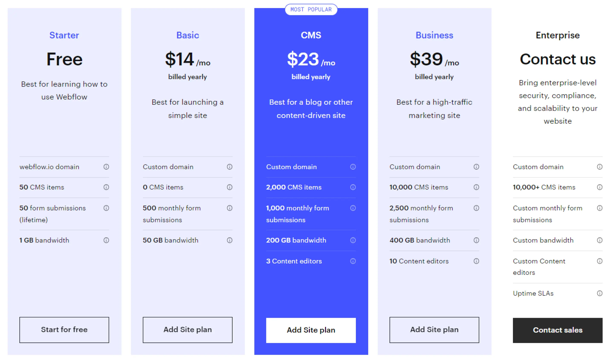The image size is (614, 364).
Task: Click info beside 3 Content editors
Action: tap(353, 261)
